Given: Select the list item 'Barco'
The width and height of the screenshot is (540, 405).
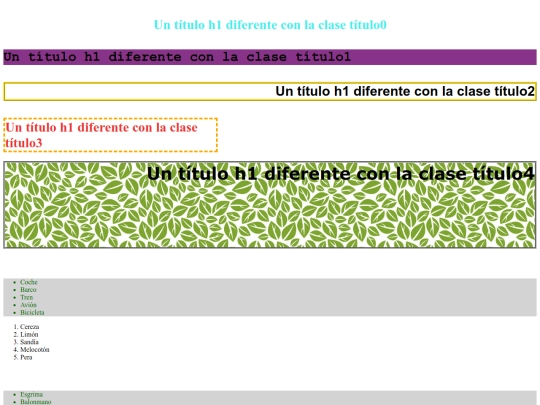Looking at the screenshot, I should tap(28, 290).
